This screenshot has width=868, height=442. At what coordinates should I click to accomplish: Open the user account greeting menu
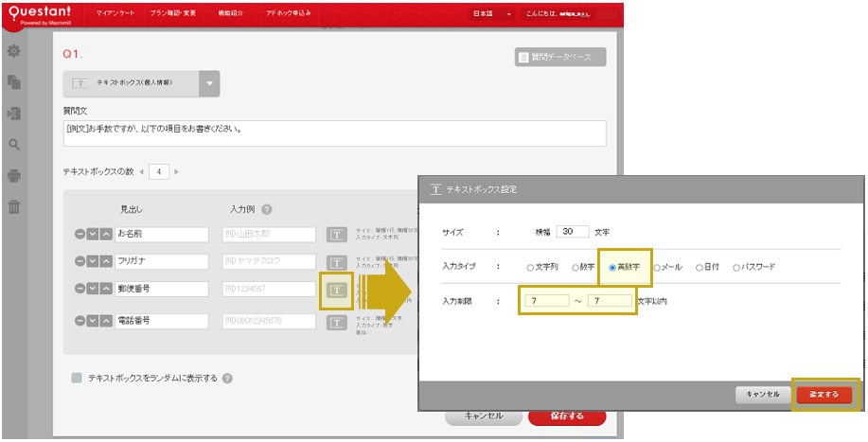click(x=569, y=14)
